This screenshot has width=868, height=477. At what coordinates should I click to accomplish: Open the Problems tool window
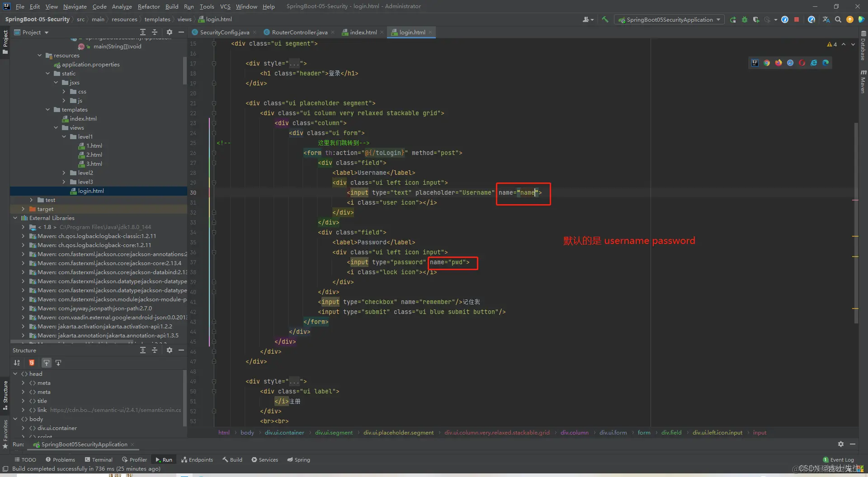tap(61, 459)
